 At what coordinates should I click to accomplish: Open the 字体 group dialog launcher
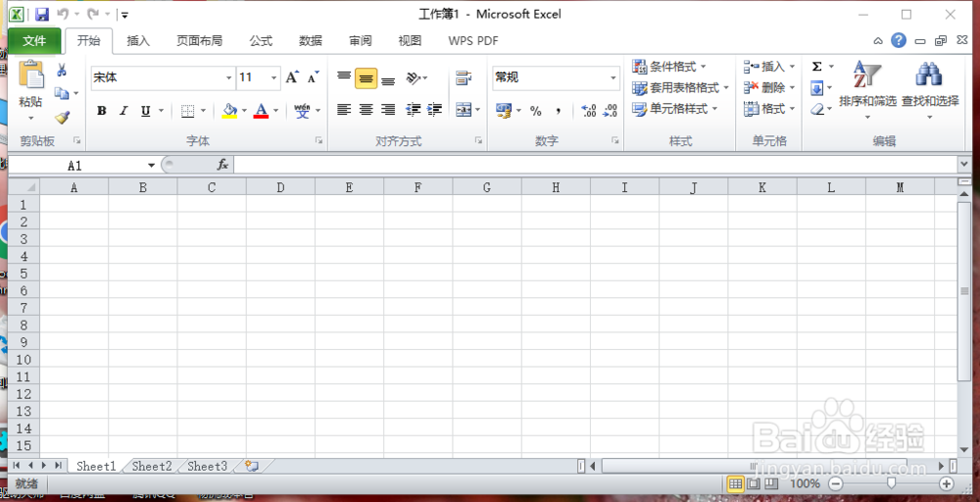pos(318,141)
